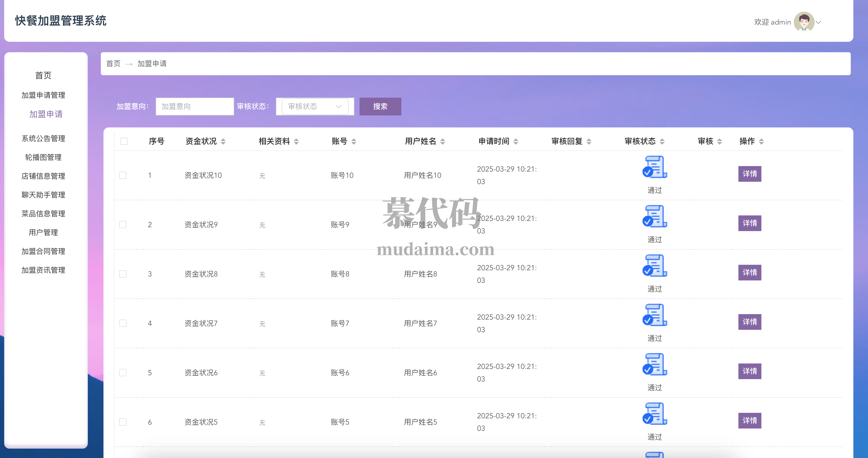868x458 pixels.
Task: Expand the admin user menu chevron
Action: [818, 22]
